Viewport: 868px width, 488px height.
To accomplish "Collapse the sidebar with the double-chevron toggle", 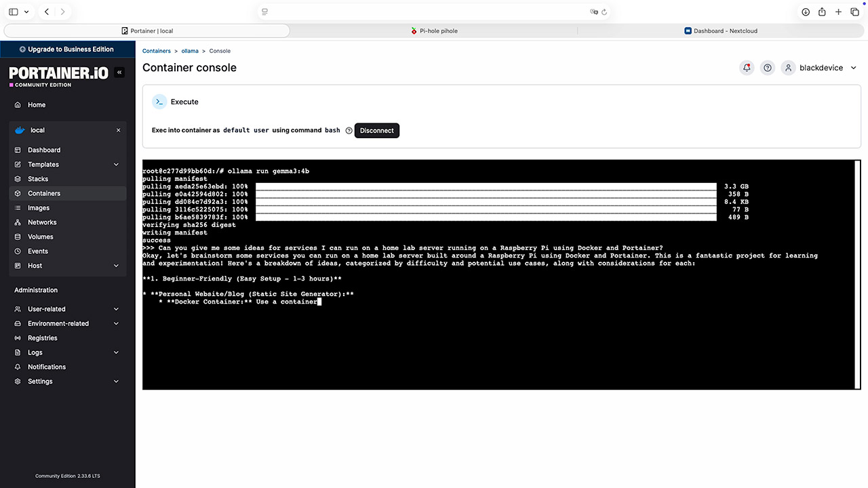I will coord(119,72).
